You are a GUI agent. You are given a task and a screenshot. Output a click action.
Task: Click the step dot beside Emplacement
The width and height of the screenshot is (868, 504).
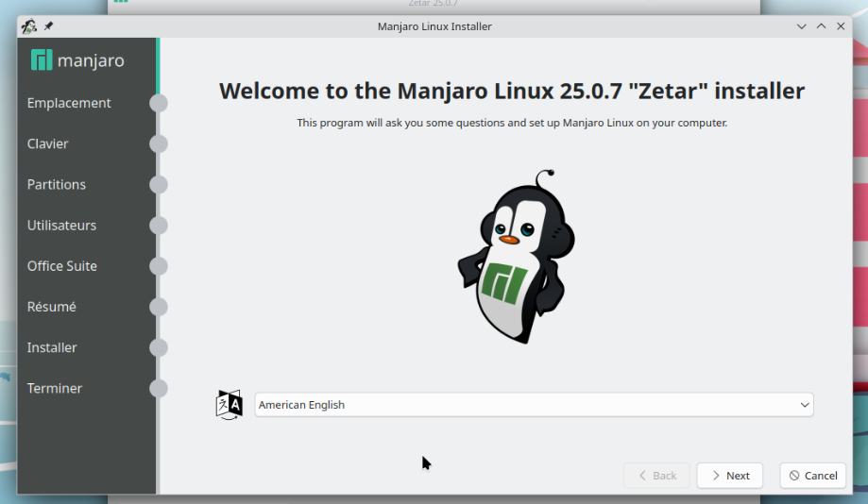[x=159, y=103]
